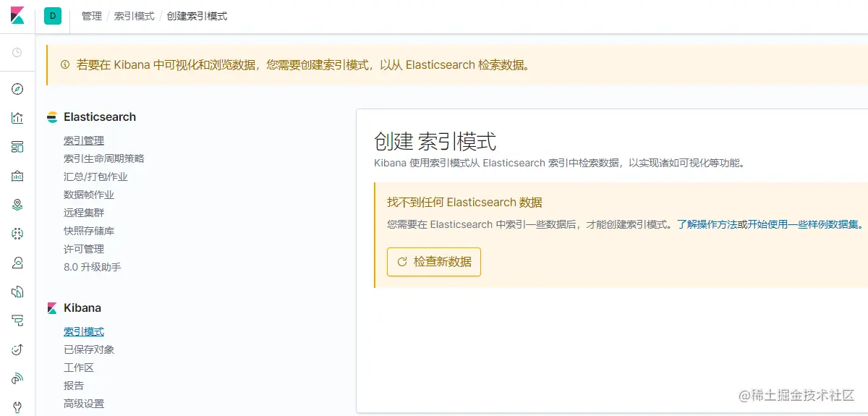This screenshot has height=416, width=868.
Task: Open 8.0 升级助手 menu item
Action: click(93, 267)
